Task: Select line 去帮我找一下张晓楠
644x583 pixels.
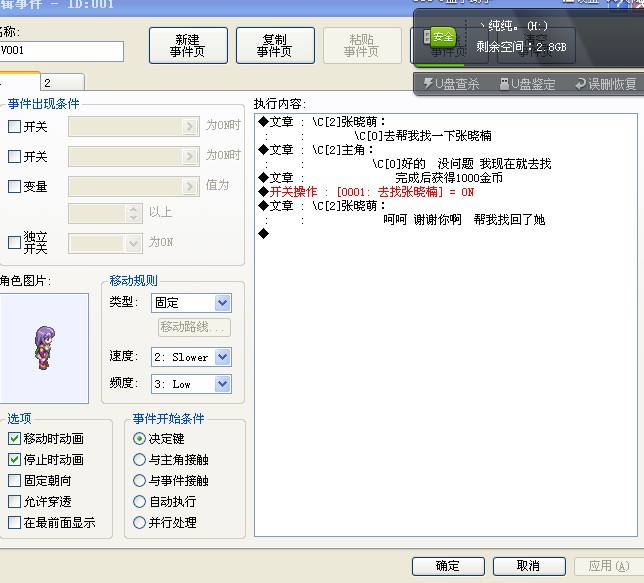Action: 423,136
